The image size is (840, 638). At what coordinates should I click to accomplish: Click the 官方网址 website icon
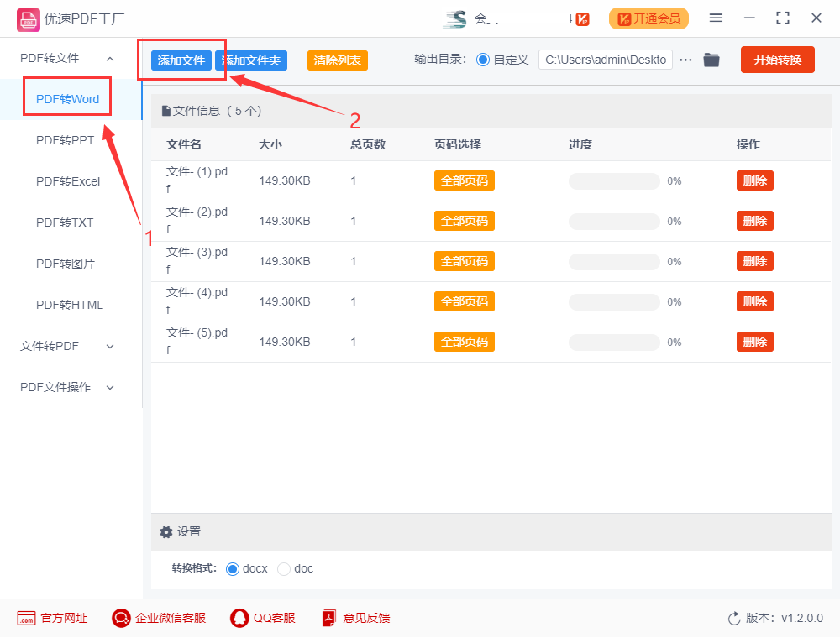pos(26,618)
